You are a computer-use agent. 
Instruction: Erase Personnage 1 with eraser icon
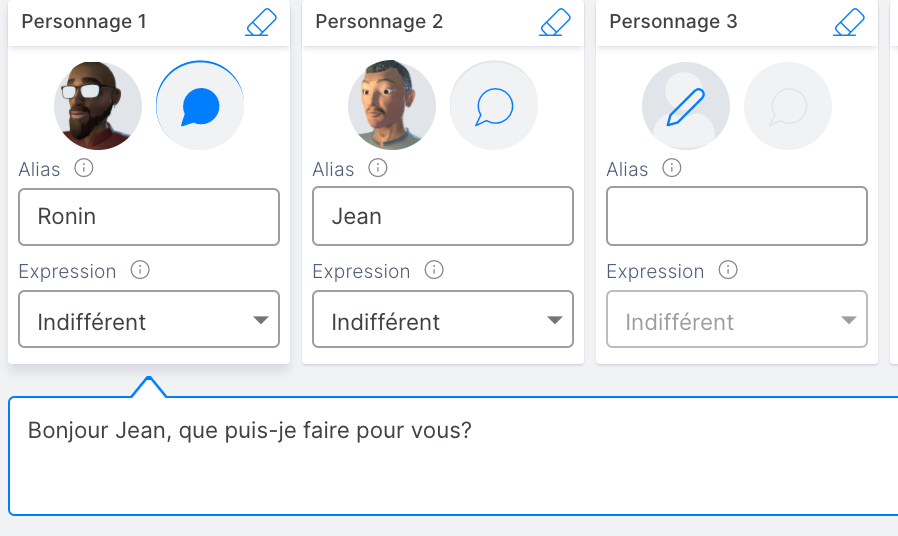261,22
